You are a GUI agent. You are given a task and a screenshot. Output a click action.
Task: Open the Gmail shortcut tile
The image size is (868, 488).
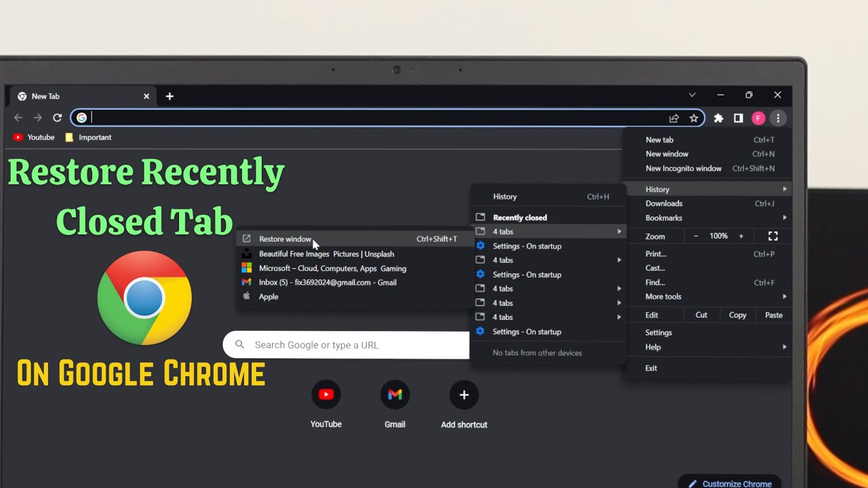pyautogui.click(x=395, y=405)
